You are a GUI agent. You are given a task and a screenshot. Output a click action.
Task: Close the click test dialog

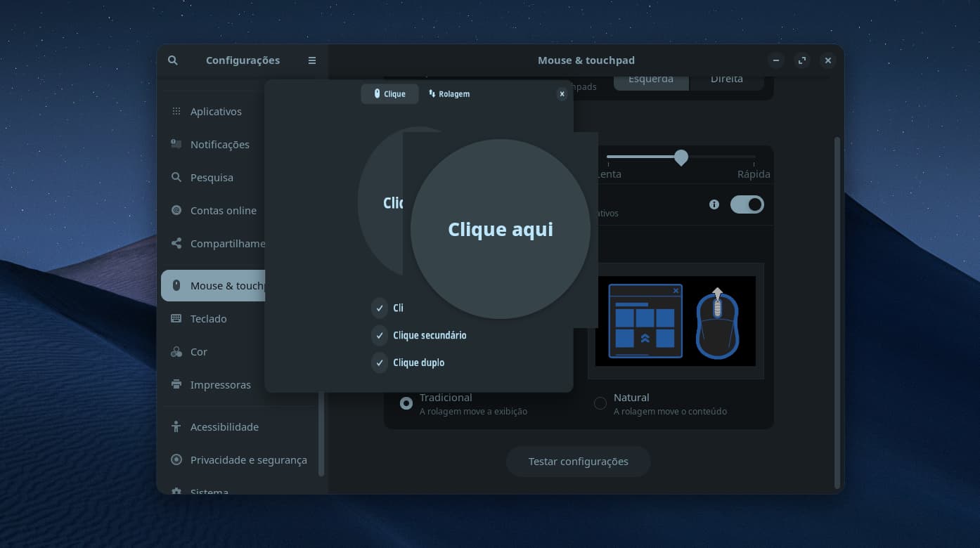[x=562, y=94]
